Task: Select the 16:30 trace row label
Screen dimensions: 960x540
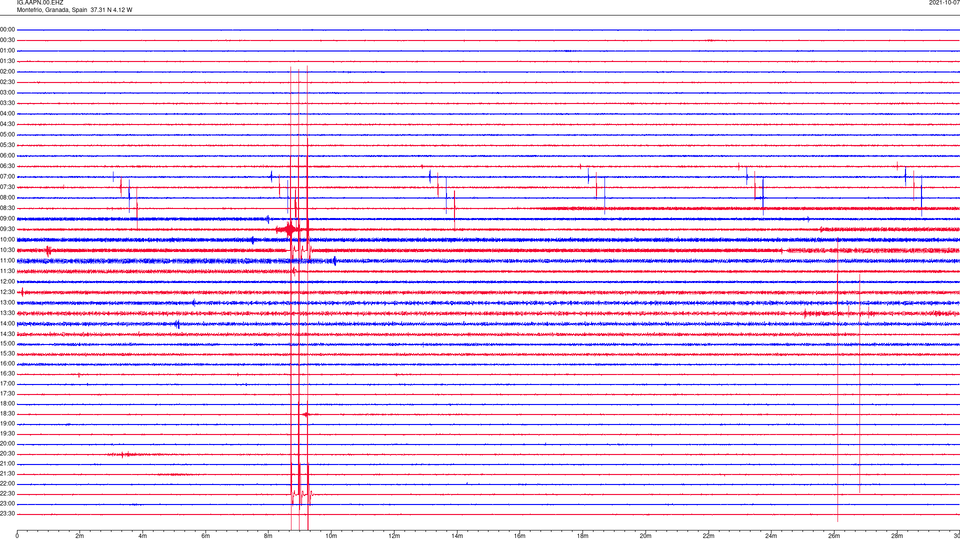Action: pyautogui.click(x=7, y=373)
